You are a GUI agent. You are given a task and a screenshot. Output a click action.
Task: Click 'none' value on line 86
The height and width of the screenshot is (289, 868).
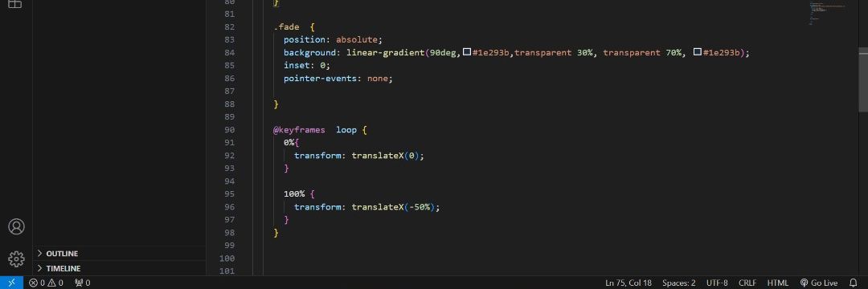[378, 79]
